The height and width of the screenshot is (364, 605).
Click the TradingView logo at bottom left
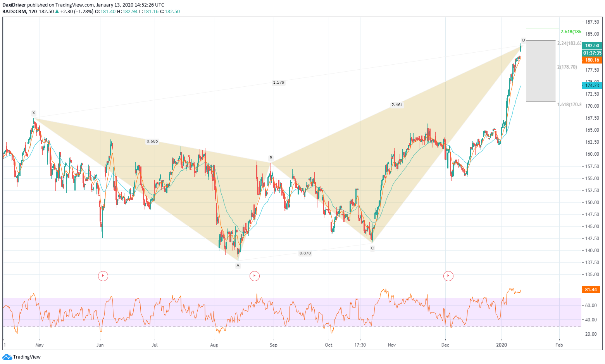coord(22,357)
